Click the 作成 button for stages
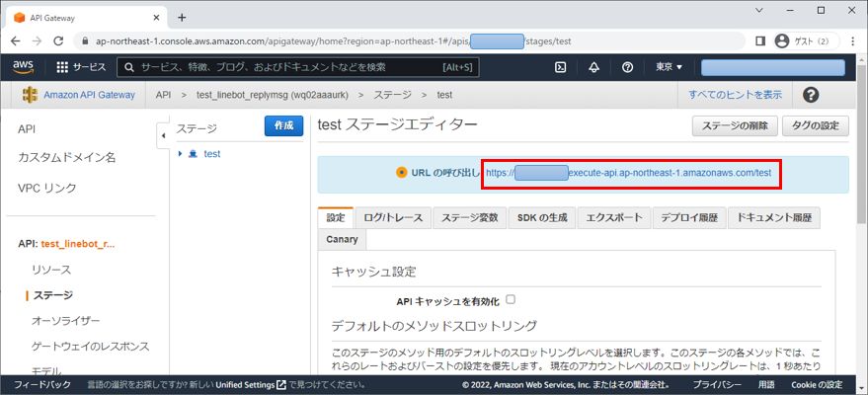The height and width of the screenshot is (395, 868). coord(284,125)
